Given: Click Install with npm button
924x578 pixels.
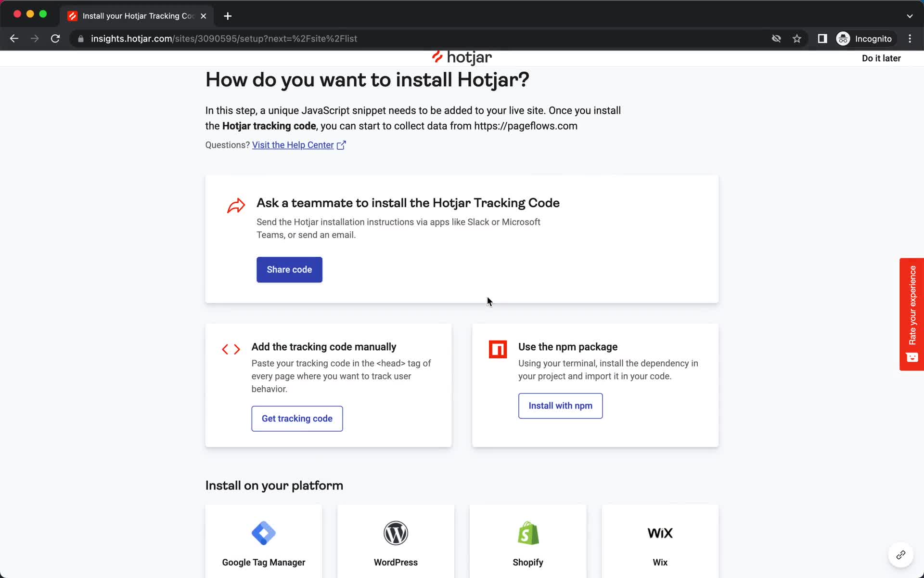Looking at the screenshot, I should (x=560, y=406).
